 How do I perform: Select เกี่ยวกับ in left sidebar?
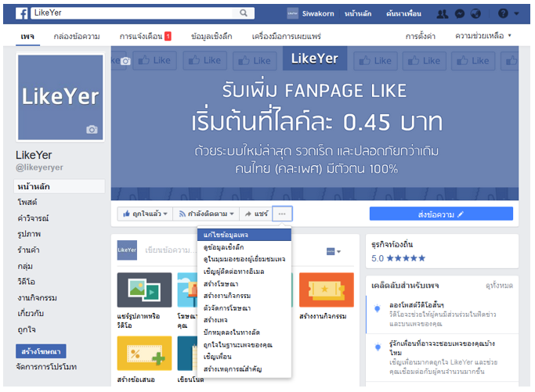click(31, 313)
